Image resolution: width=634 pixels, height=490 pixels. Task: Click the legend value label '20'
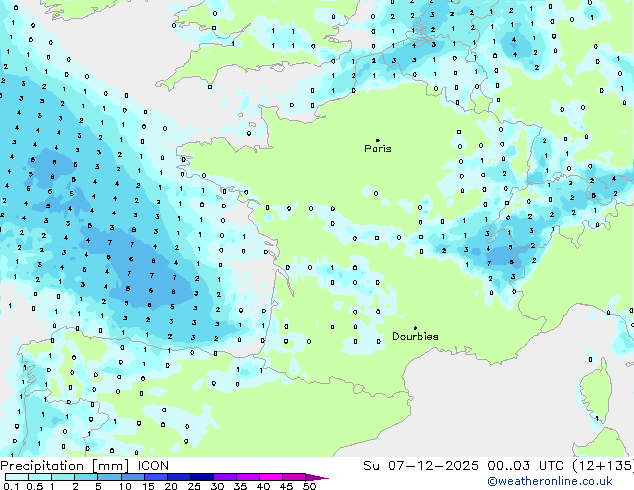pos(171,486)
